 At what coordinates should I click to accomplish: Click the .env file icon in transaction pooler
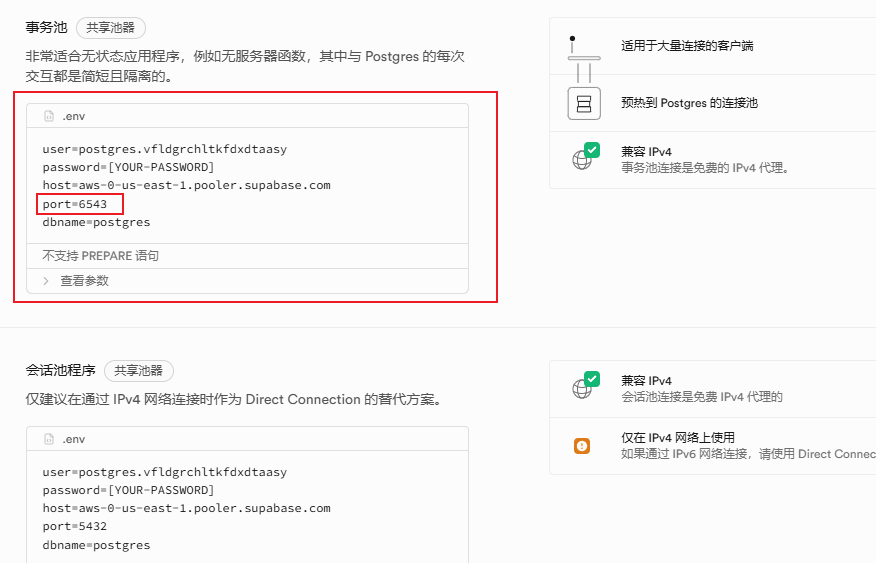click(x=49, y=116)
